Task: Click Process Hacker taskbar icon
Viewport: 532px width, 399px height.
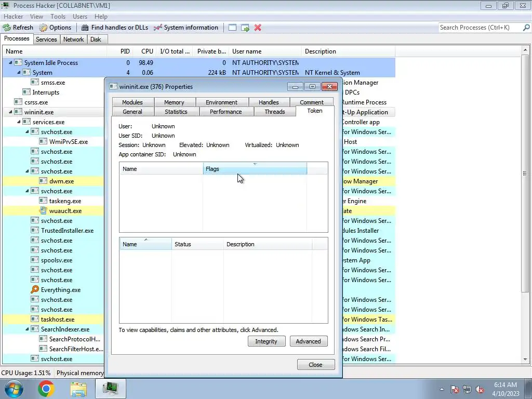Action: 111,389
